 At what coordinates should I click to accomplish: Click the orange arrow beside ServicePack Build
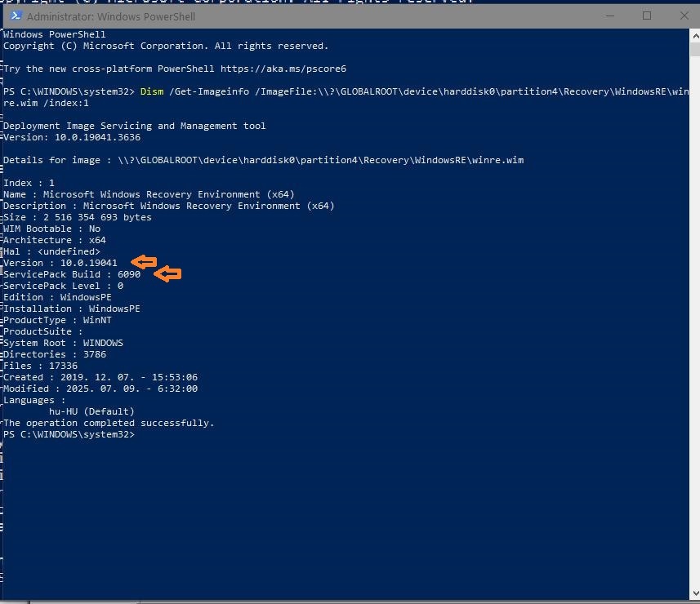pyautogui.click(x=167, y=274)
